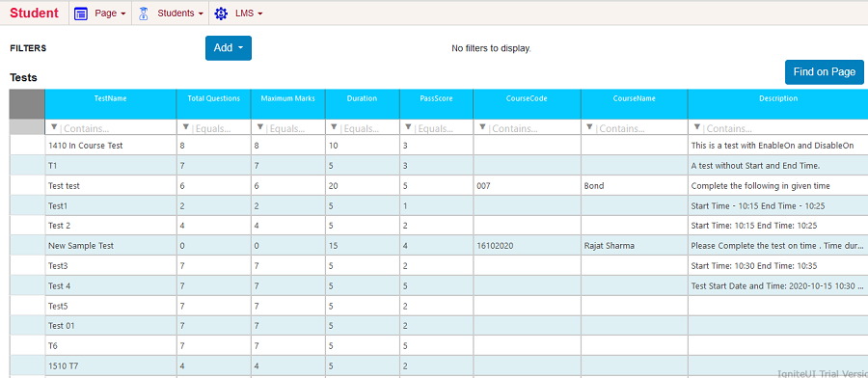Click 'A test without Start and End Time.' cell

(778, 166)
